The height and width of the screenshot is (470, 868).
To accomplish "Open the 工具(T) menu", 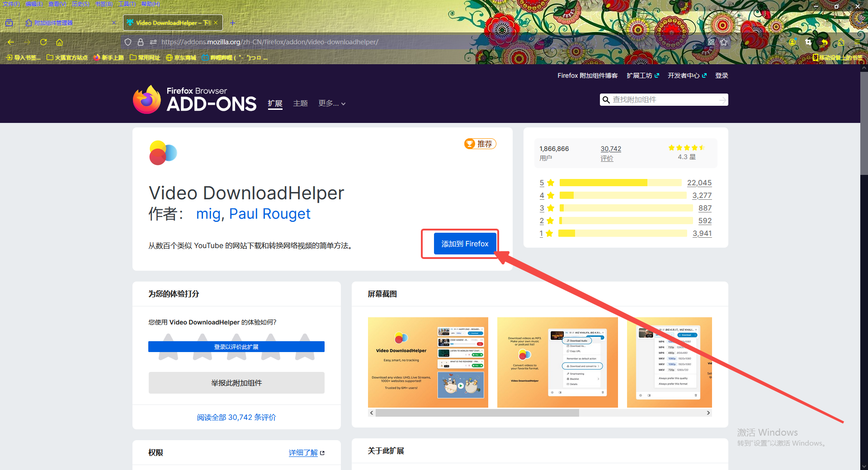I will click(x=127, y=4).
